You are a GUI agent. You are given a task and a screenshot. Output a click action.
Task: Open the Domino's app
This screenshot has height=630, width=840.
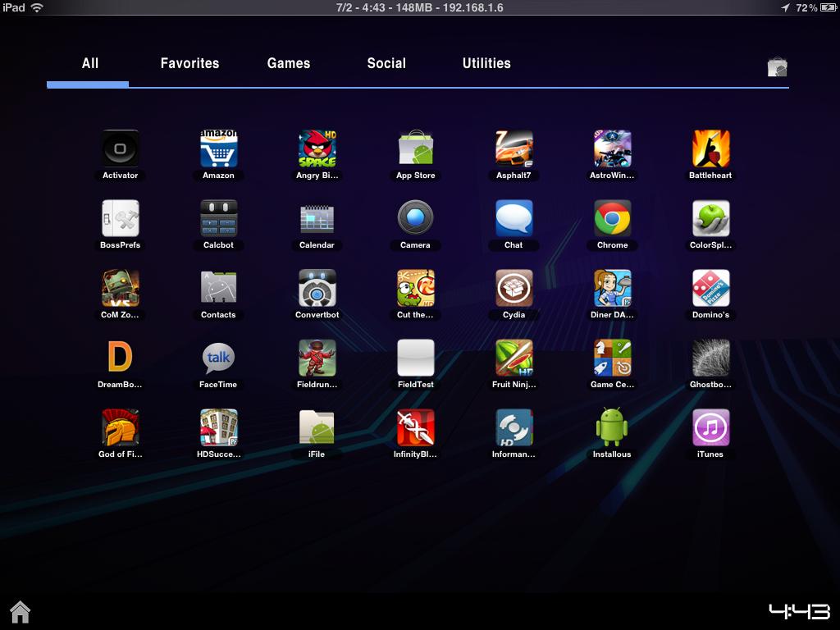pos(710,288)
